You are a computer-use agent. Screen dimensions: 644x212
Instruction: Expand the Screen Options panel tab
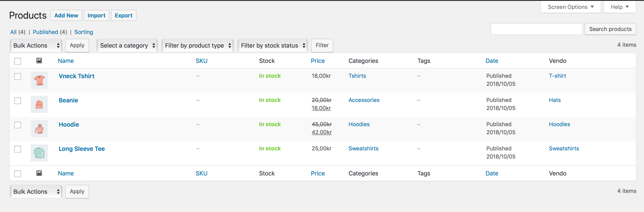click(570, 7)
